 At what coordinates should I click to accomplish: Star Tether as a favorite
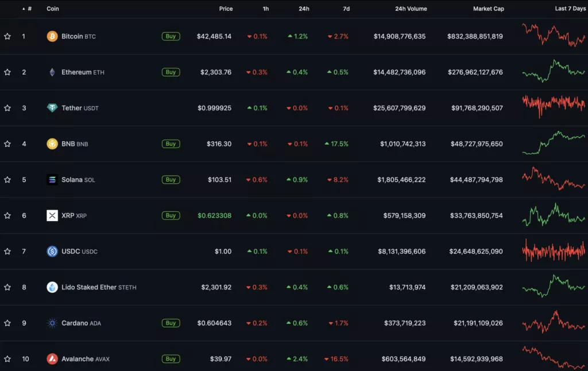[x=7, y=108]
